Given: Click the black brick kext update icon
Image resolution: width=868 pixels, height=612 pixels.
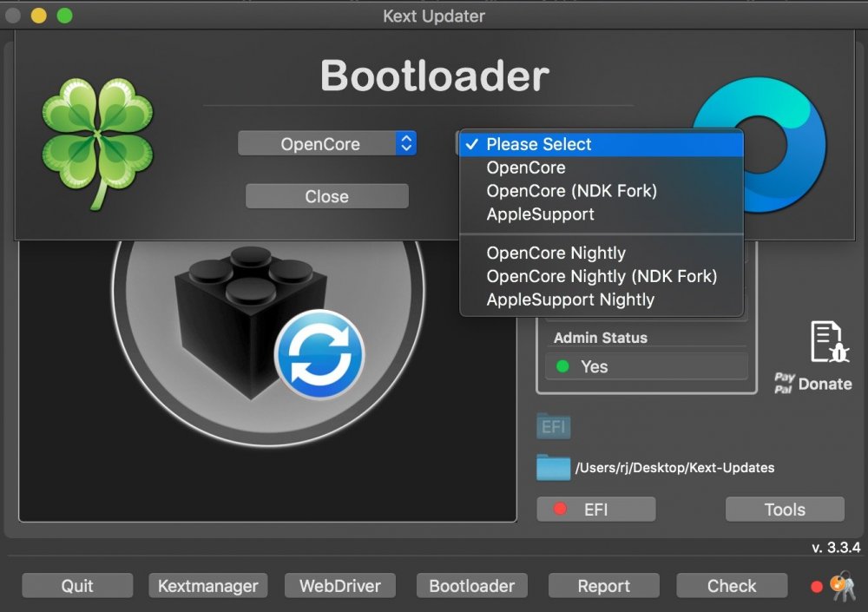Looking at the screenshot, I should tap(251, 322).
